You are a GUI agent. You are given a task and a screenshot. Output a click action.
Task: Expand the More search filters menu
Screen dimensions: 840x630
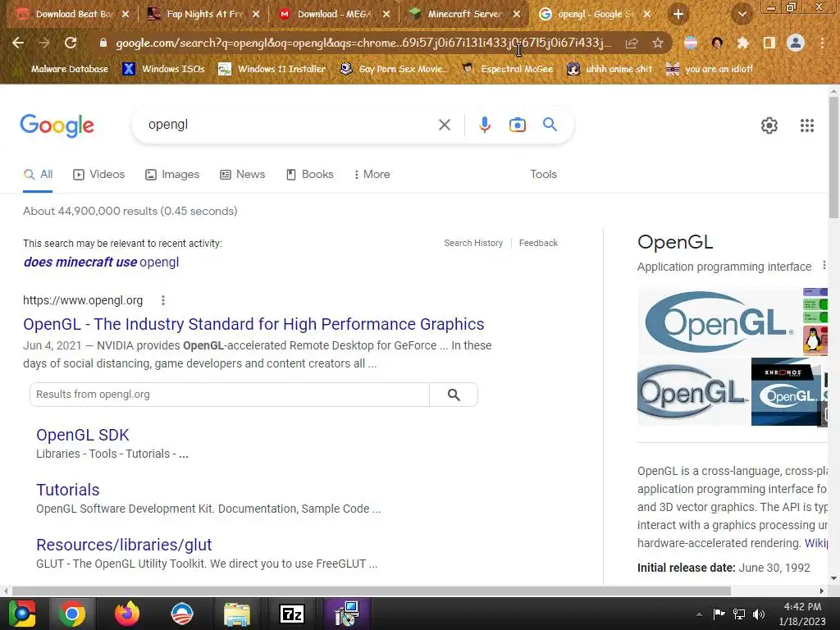(x=372, y=175)
